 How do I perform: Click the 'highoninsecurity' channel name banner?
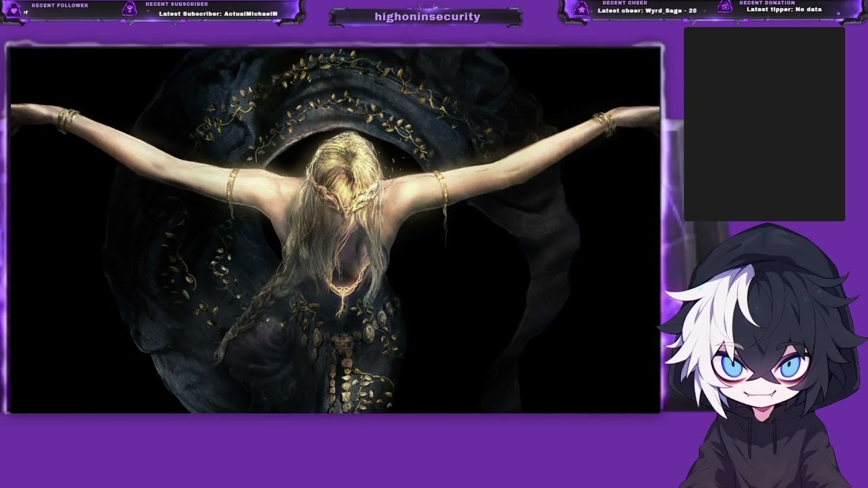(427, 17)
